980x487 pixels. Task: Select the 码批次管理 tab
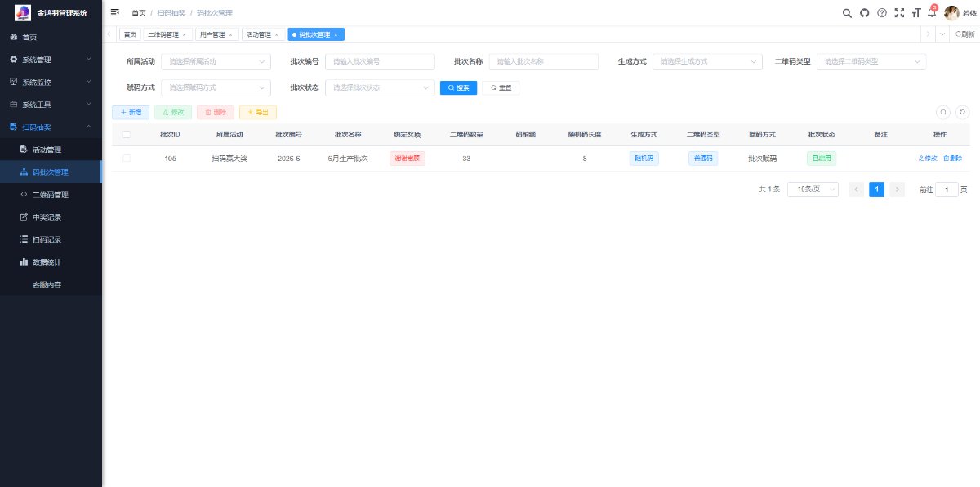[314, 34]
